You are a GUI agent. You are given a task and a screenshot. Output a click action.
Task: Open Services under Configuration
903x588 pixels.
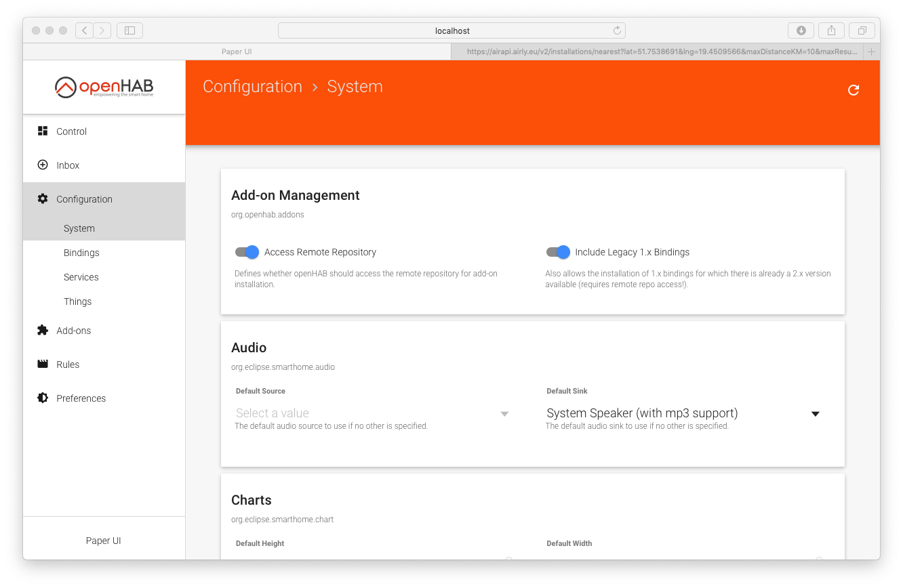104,277
